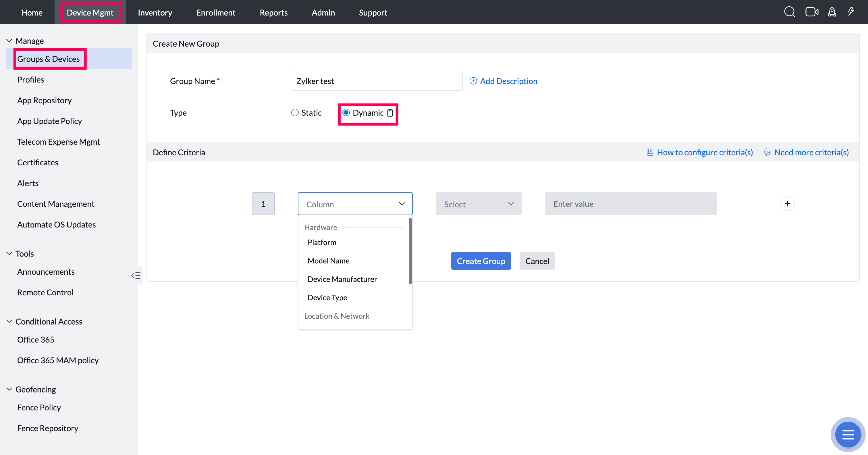Viewport: 868px width, 455px height.
Task: Open the Add Description link
Action: 503,81
